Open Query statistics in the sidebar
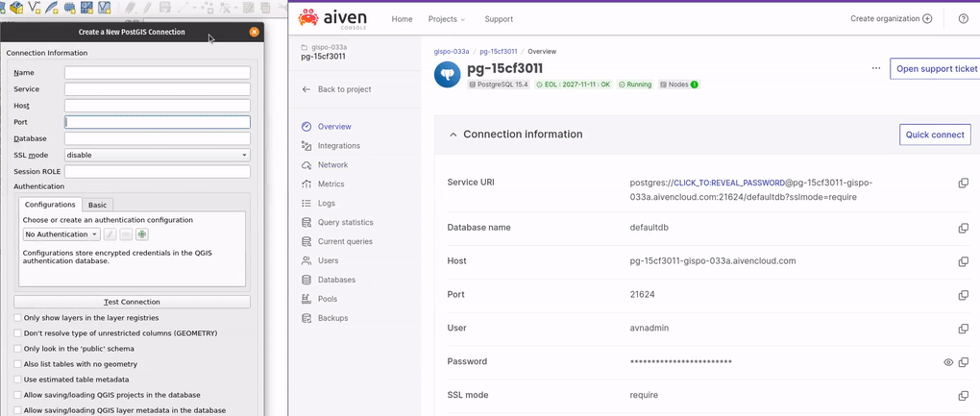980x416 pixels. [x=345, y=222]
